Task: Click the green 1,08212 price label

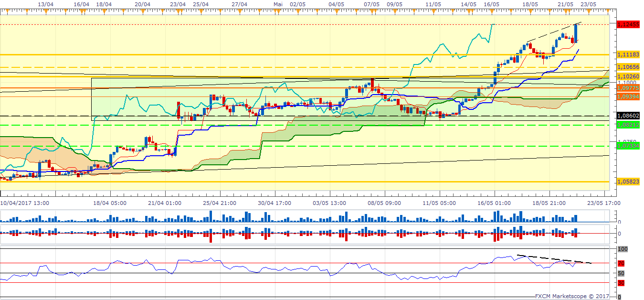Action: [628, 124]
